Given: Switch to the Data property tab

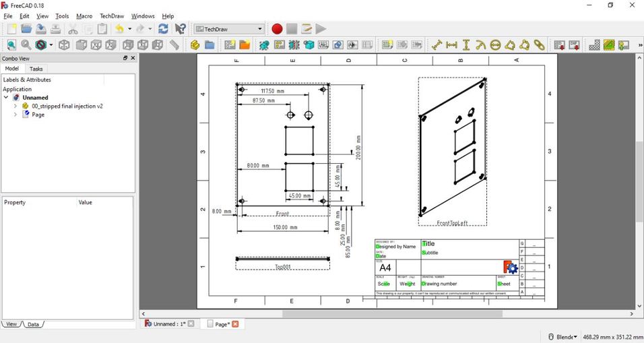Looking at the screenshot, I should click(x=33, y=324).
